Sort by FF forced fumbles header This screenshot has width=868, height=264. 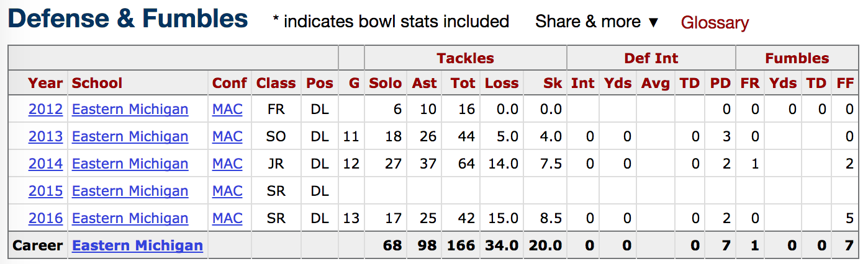(x=844, y=83)
